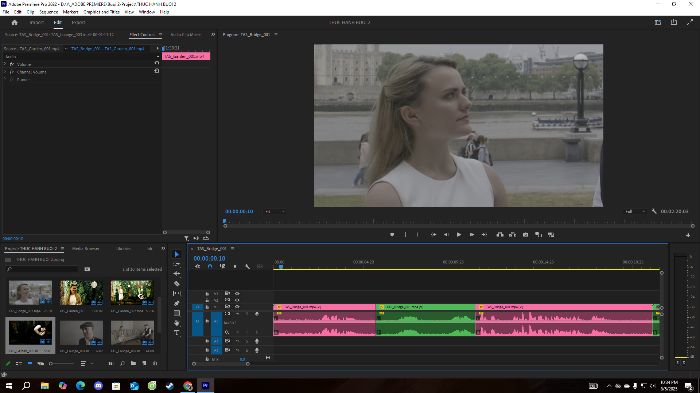This screenshot has width=700, height=393.
Task: Add Marker in Program Monitor
Action: [x=392, y=234]
